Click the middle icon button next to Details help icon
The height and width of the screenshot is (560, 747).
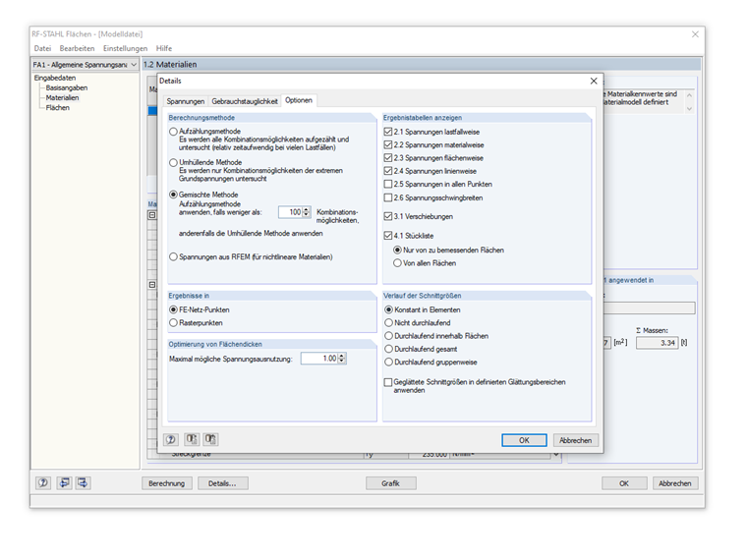click(192, 439)
